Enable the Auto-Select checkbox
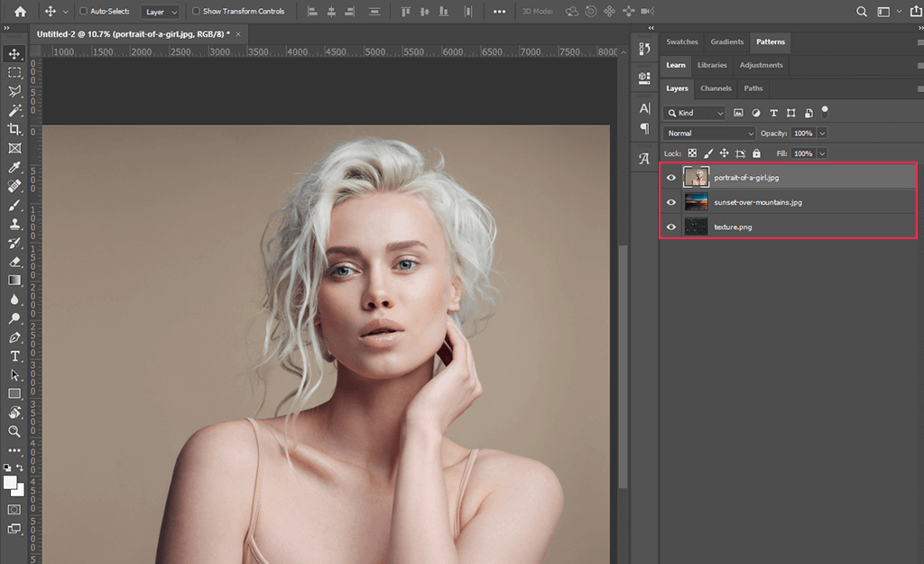This screenshot has width=924, height=564. click(x=84, y=12)
